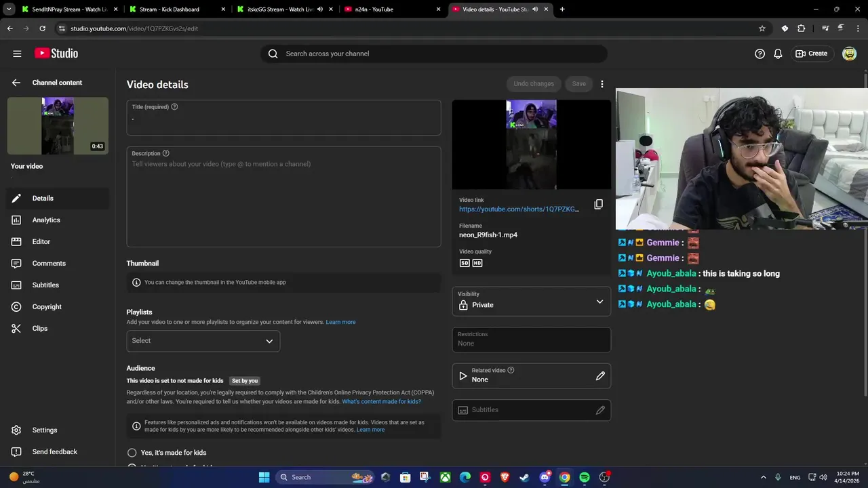Viewport: 868px width, 488px height.
Task: Open the notifications bell
Action: pyautogui.click(x=778, y=54)
